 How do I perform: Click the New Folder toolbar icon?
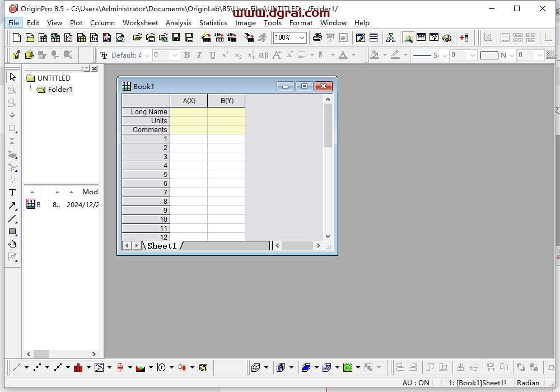[x=30, y=38]
